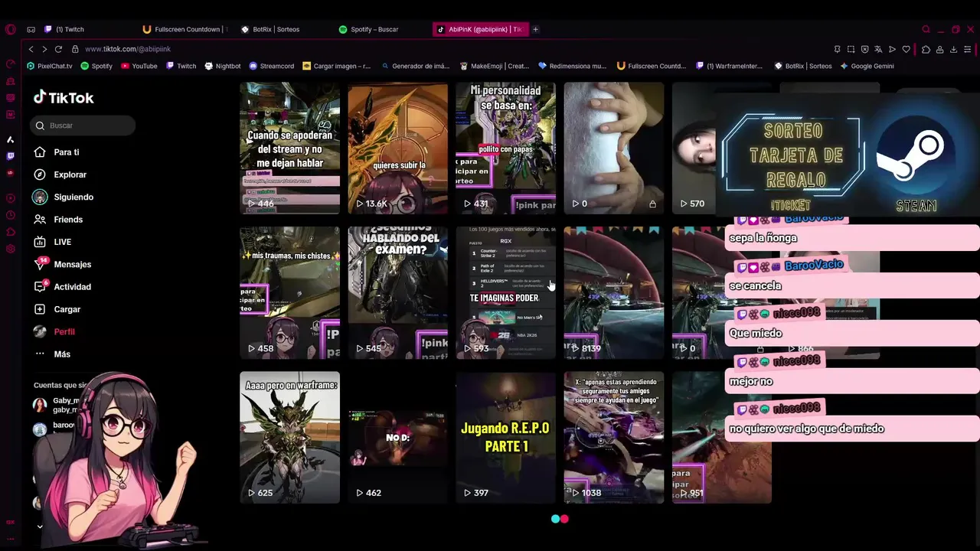
Task: Open the 'Te imaginas poder' video
Action: click(505, 292)
